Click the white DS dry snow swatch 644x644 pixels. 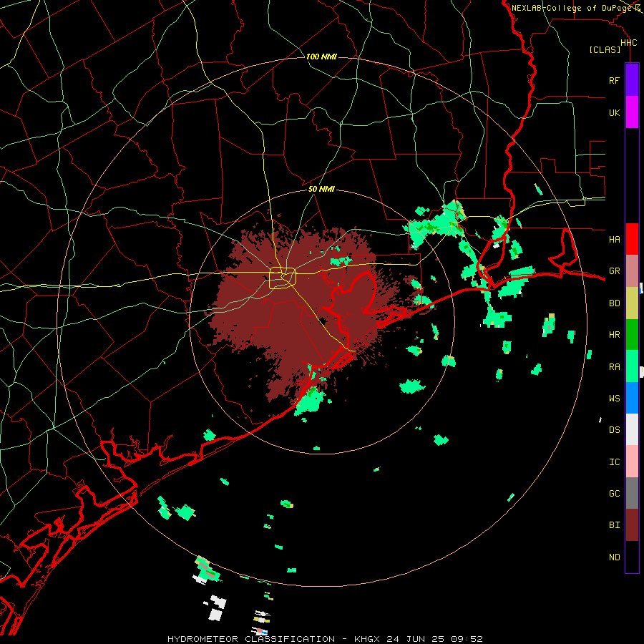pos(632,429)
